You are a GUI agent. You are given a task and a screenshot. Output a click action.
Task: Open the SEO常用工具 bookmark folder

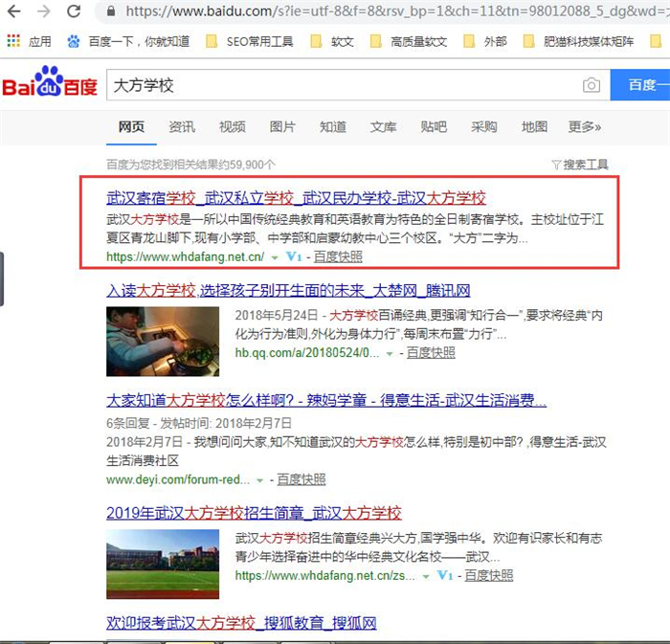250,41
